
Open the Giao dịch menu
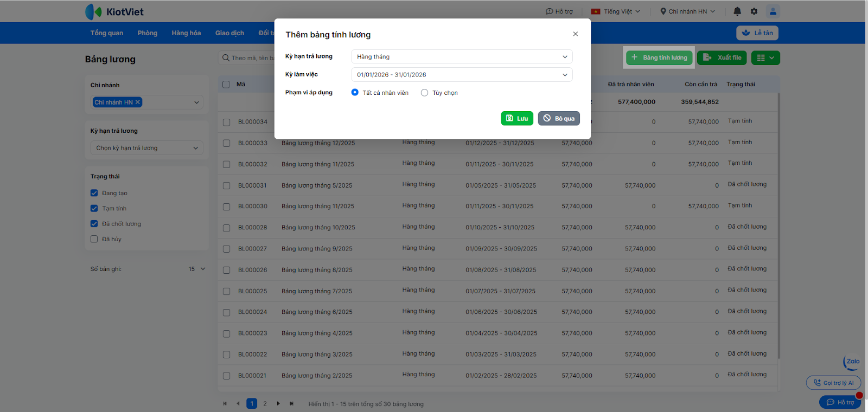(x=229, y=33)
